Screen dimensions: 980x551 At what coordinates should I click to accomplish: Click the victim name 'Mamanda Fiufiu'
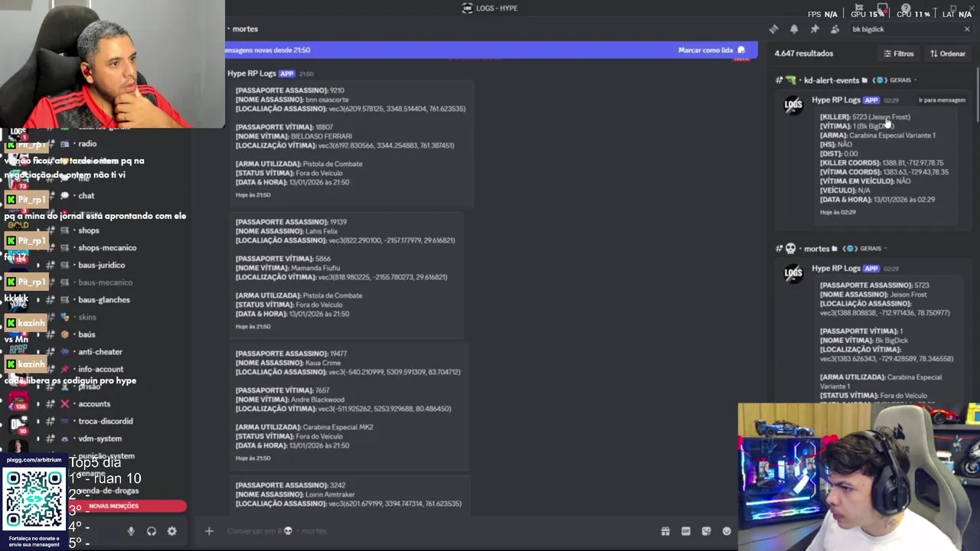coord(317,268)
